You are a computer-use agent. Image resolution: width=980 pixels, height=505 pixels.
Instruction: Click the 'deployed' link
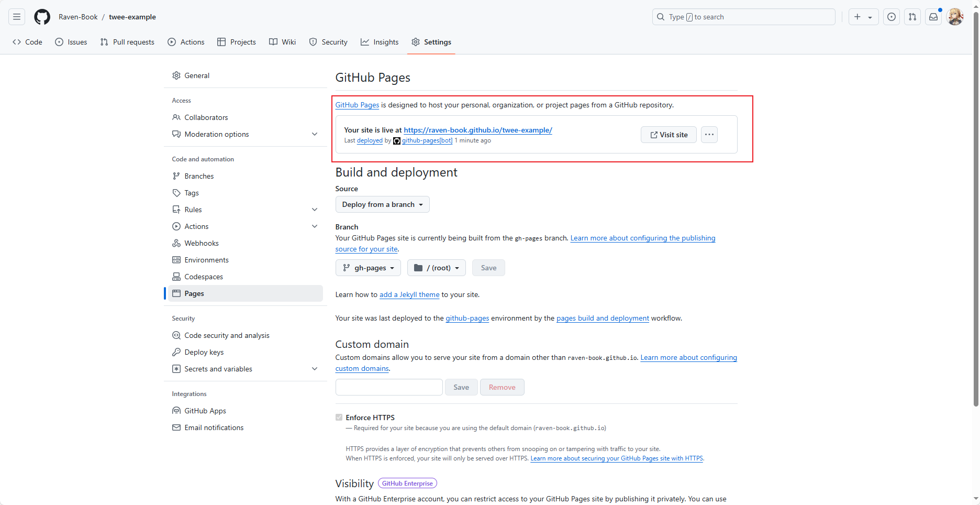point(370,140)
